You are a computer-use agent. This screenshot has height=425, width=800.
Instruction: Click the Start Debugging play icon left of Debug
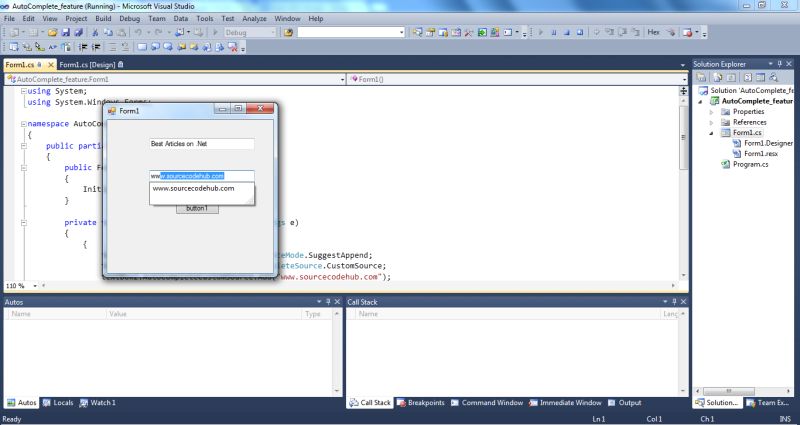click(x=215, y=32)
